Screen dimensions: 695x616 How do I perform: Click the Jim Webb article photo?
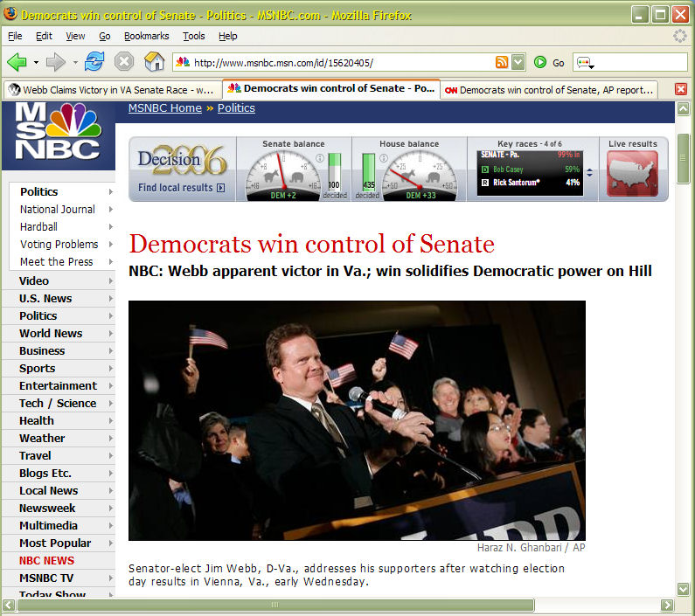tap(357, 420)
